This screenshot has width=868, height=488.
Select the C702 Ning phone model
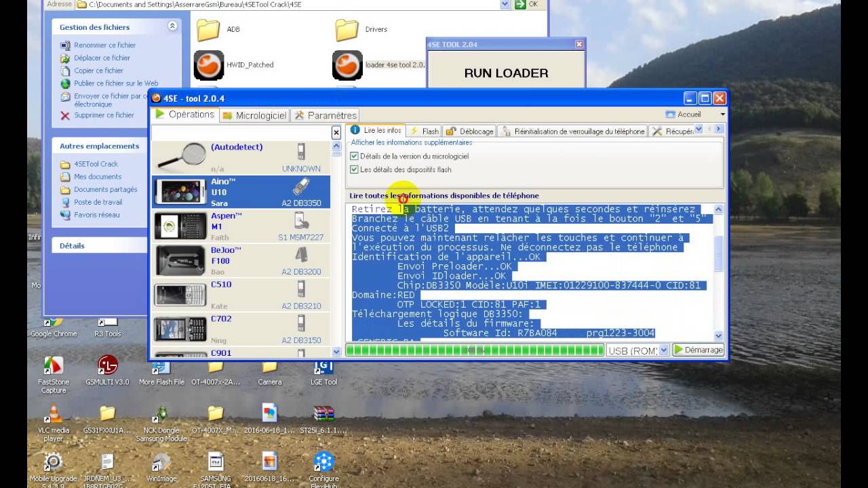click(241, 329)
